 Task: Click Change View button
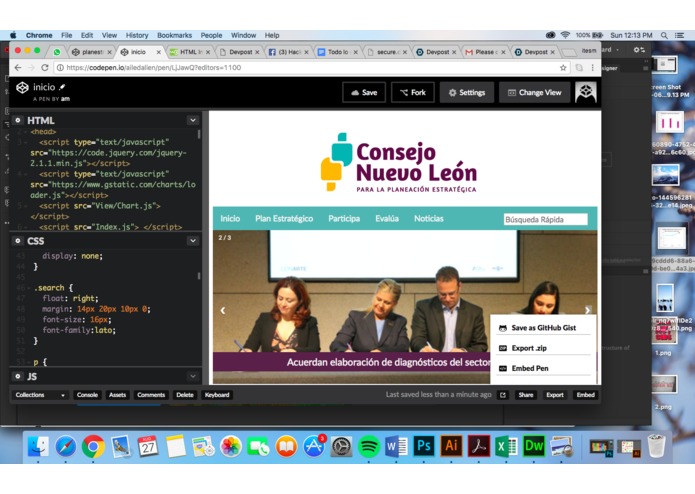coord(535,92)
